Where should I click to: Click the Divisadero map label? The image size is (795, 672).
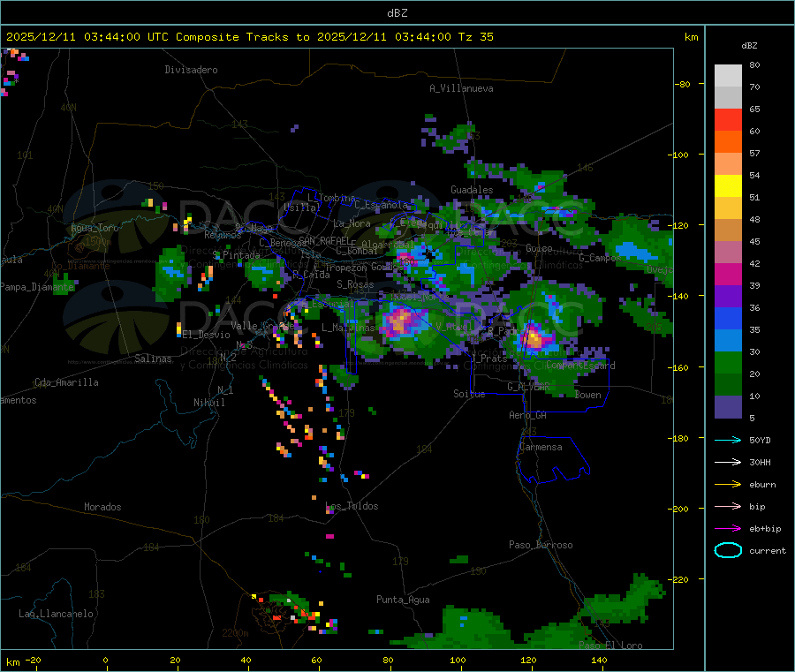191,70
